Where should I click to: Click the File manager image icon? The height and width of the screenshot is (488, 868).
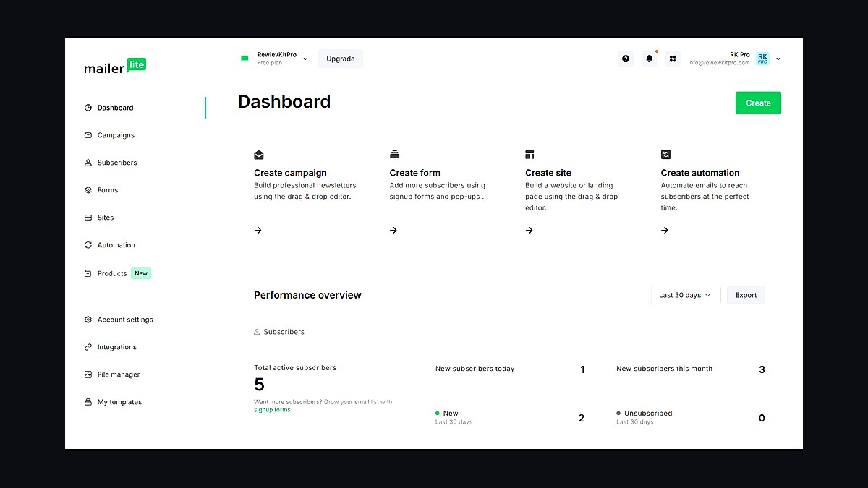coord(88,374)
